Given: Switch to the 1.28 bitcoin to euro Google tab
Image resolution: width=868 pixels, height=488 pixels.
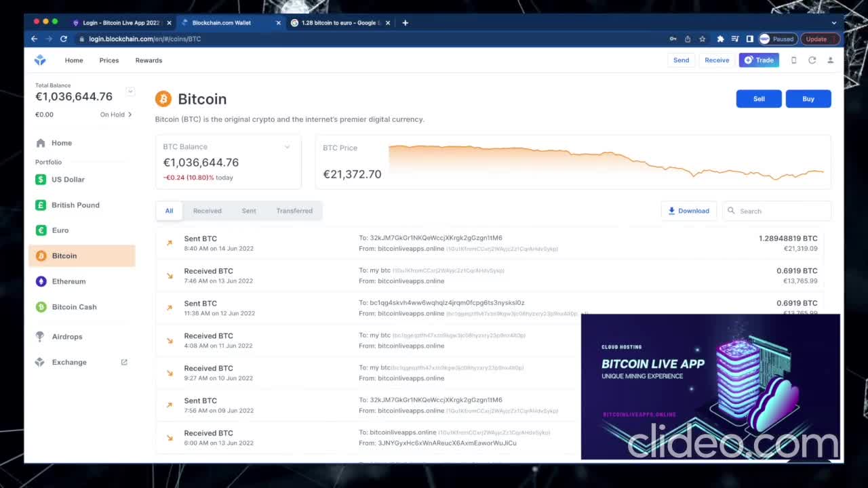Looking at the screenshot, I should click(339, 23).
